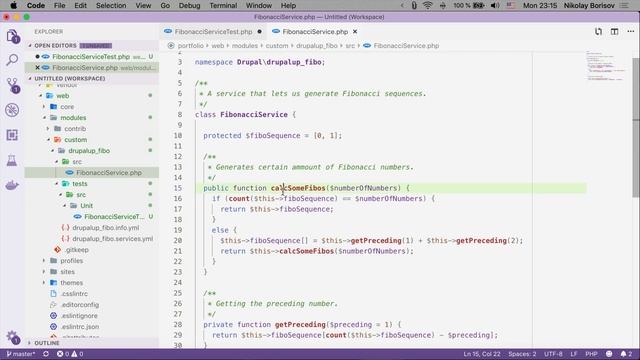640x360 pixels.
Task: Click the code minimap preview
Action: [x=606, y=66]
